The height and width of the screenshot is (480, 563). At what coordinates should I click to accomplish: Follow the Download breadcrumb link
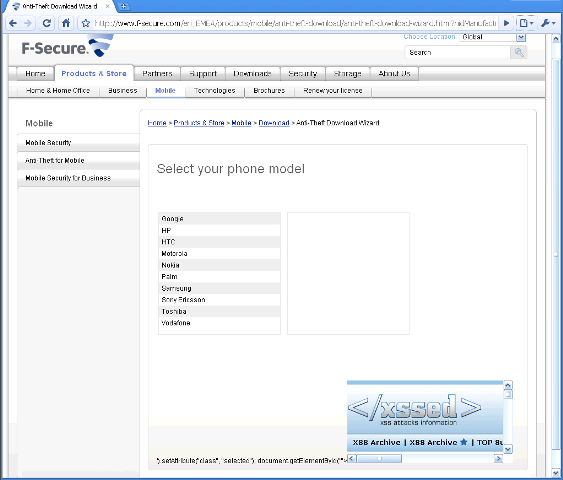274,123
